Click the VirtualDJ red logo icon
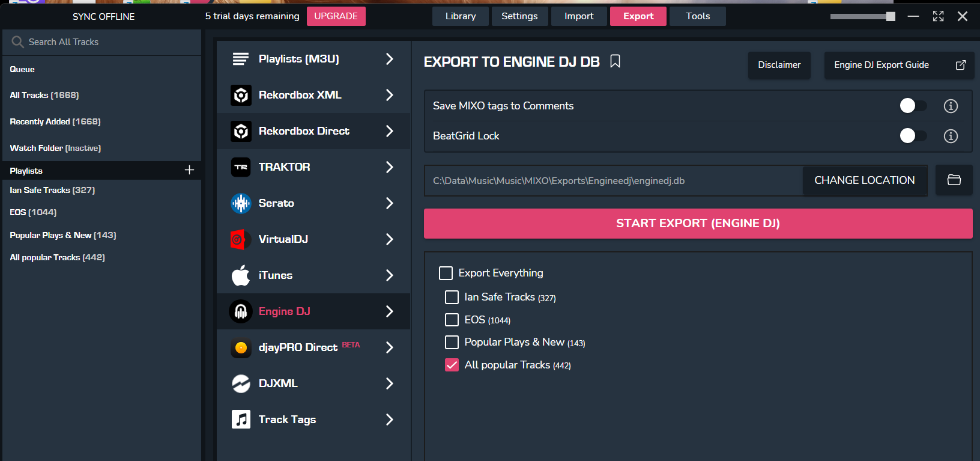 coord(239,239)
